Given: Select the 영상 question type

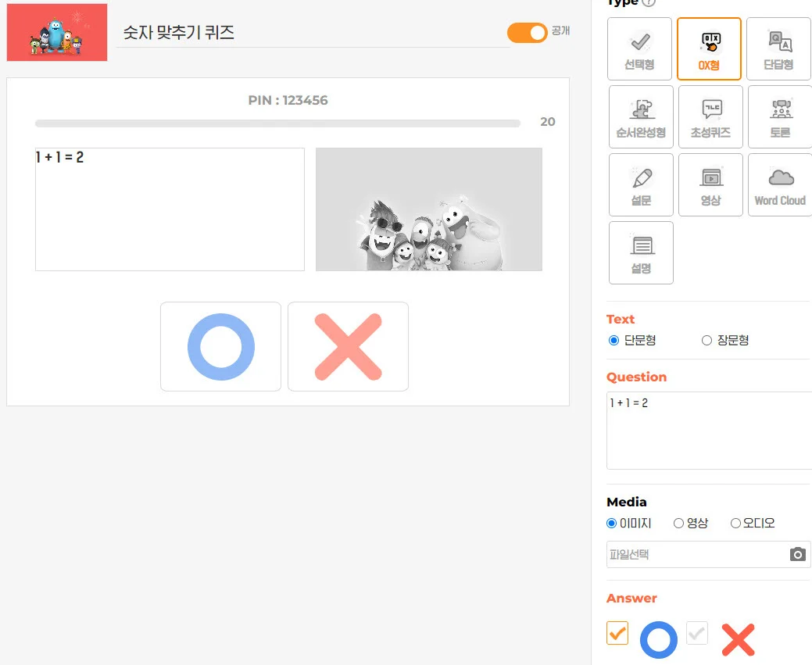Looking at the screenshot, I should 710,185.
